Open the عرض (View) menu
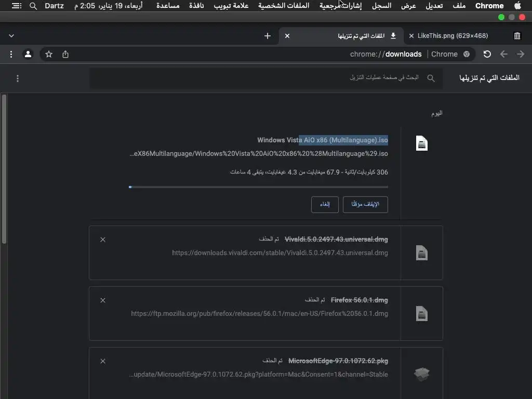The height and width of the screenshot is (399, 532). (x=408, y=6)
